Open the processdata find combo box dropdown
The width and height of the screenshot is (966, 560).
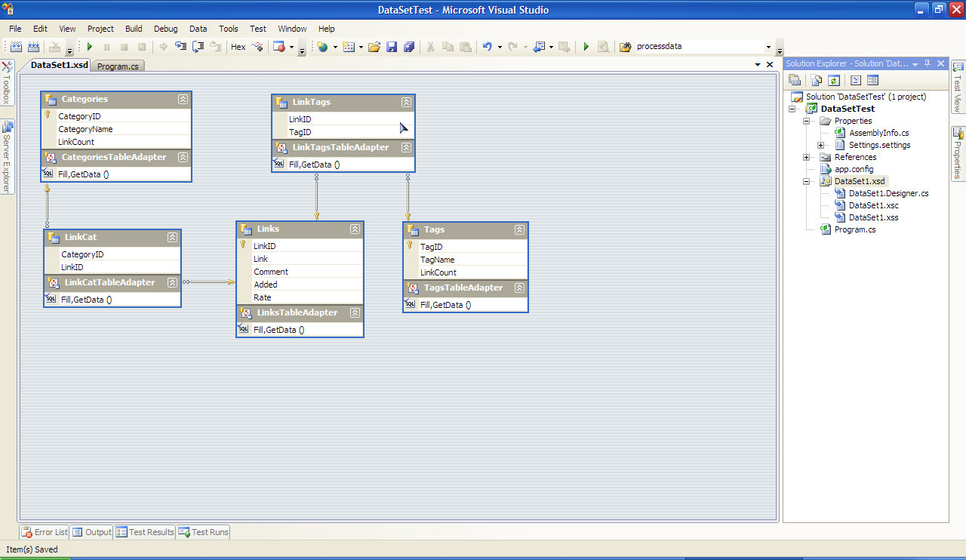(768, 47)
